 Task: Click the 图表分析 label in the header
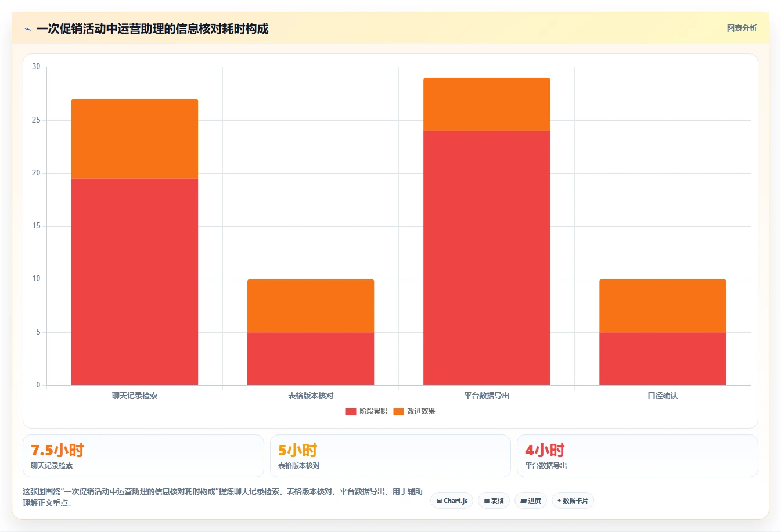pyautogui.click(x=742, y=28)
